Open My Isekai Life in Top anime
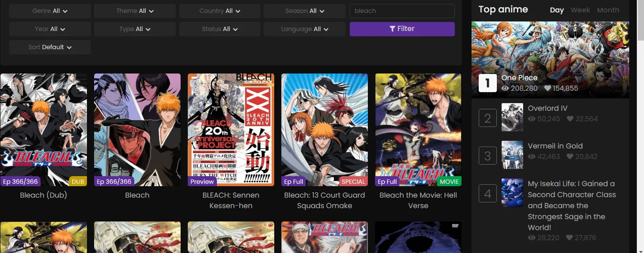Screen dimensions: 644x253 click(572, 206)
